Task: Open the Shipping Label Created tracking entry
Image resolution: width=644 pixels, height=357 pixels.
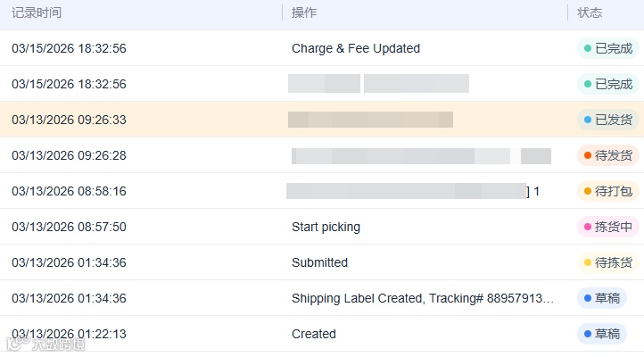Action: [423, 298]
